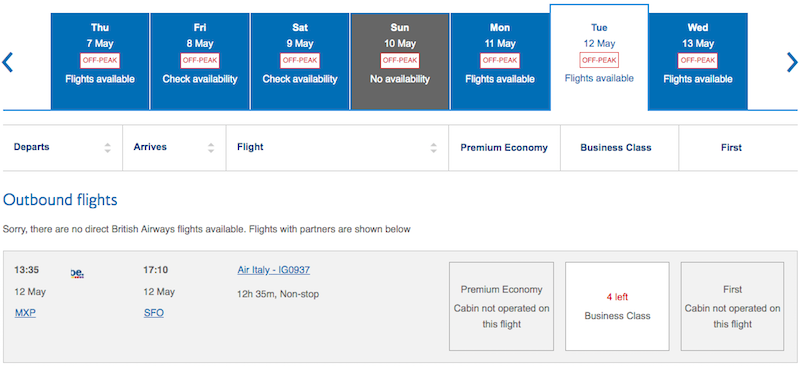This screenshot has width=800, height=366.
Task: Go to next week with right arrow
Action: (792, 62)
